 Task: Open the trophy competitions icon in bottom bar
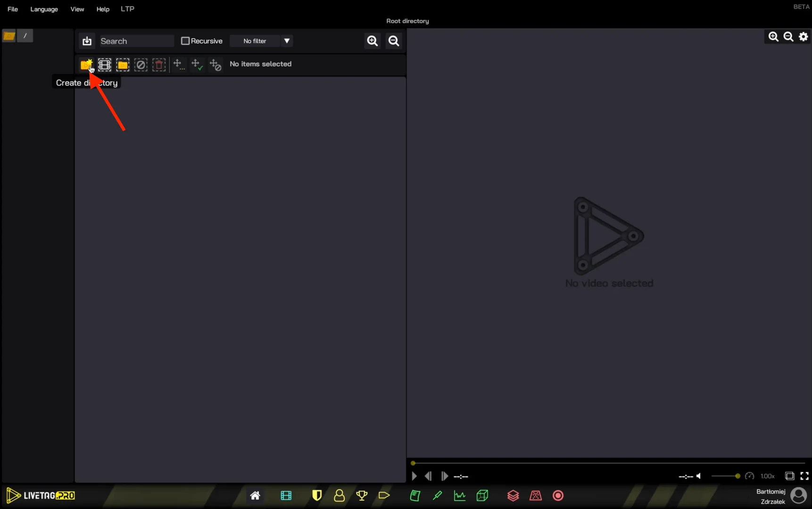(361, 495)
